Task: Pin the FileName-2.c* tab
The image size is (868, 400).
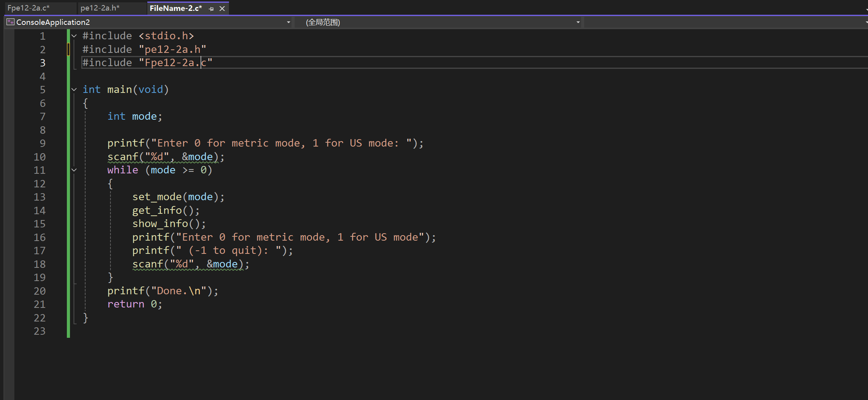Action: pos(211,9)
